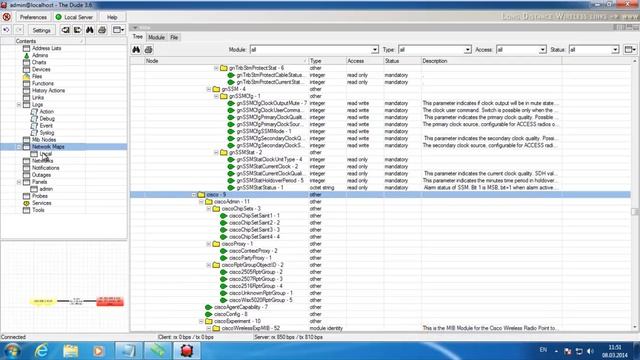Click the export icon in left toolbar
This screenshot has width=640, height=360.
click(77, 30)
